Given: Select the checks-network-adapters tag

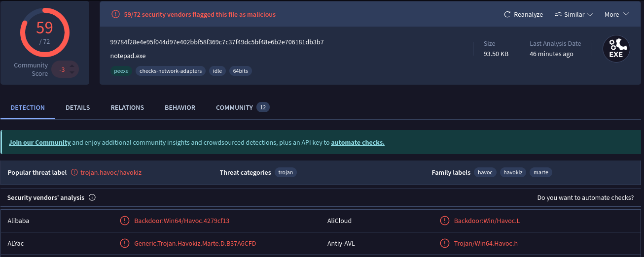Looking at the screenshot, I should click(x=171, y=71).
